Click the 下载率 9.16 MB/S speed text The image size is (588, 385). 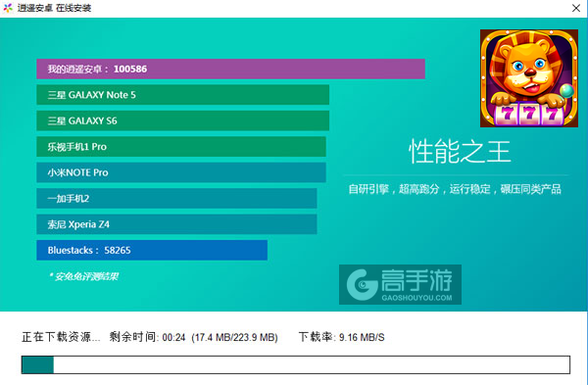pyautogui.click(x=342, y=337)
